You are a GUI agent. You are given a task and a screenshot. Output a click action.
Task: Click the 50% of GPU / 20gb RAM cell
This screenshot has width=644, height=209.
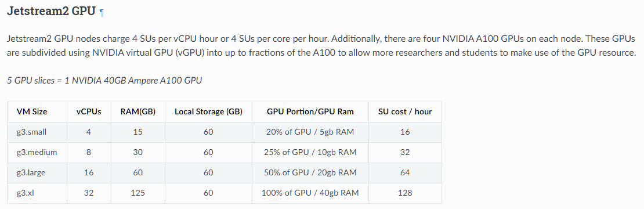310,173
